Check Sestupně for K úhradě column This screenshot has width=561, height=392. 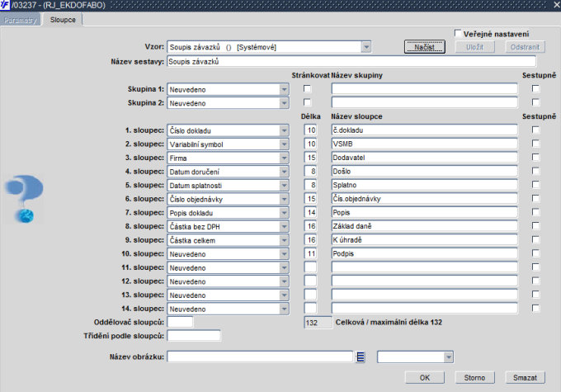(535, 239)
